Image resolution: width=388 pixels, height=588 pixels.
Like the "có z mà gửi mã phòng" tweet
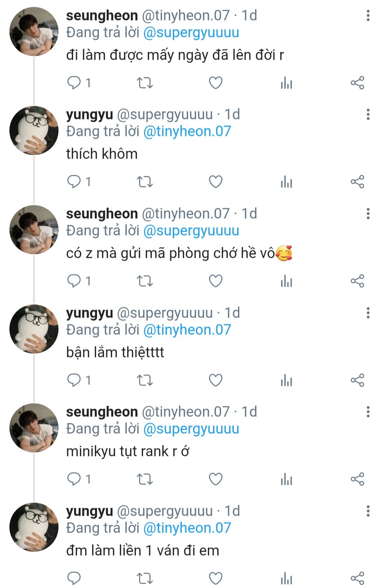[216, 281]
